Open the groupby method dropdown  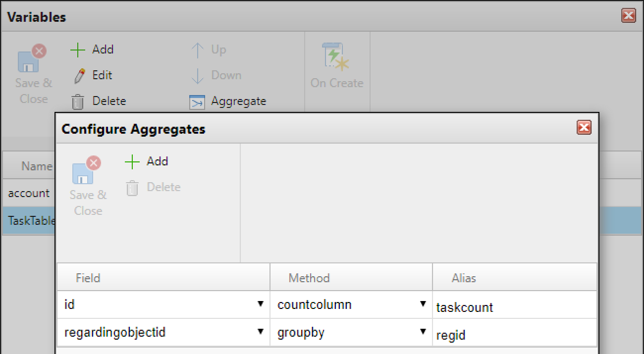click(423, 332)
